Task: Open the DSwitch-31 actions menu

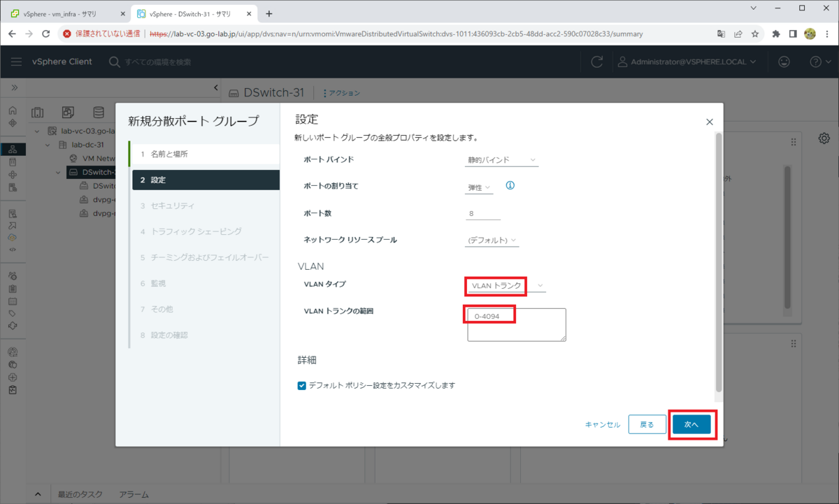Action: (x=342, y=93)
